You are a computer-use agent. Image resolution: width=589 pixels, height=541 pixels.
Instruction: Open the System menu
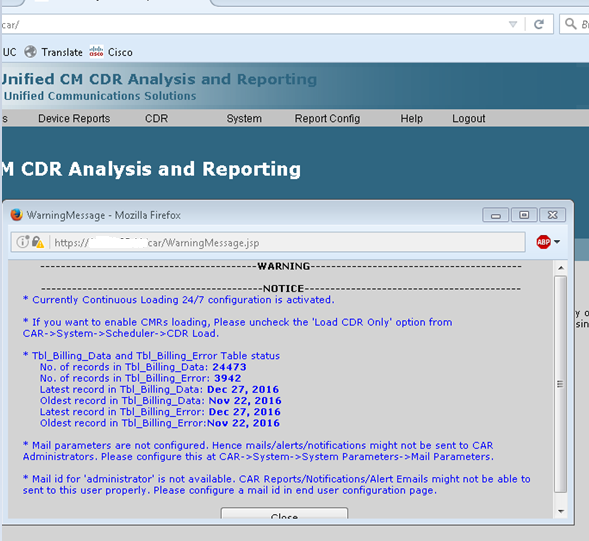click(244, 119)
